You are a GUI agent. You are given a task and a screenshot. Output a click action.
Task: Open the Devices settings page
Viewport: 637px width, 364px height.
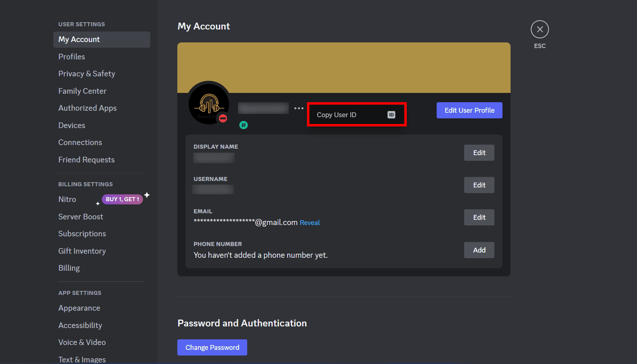(102, 125)
